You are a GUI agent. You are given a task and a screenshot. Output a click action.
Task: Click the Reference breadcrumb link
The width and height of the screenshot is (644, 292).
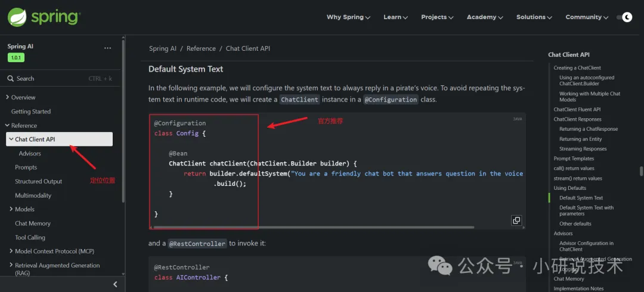(x=201, y=48)
